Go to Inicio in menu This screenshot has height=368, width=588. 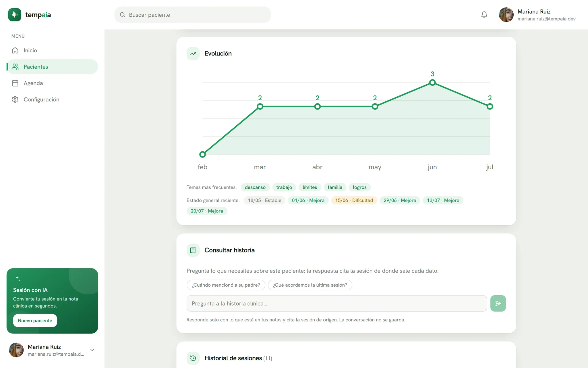pyautogui.click(x=52, y=50)
